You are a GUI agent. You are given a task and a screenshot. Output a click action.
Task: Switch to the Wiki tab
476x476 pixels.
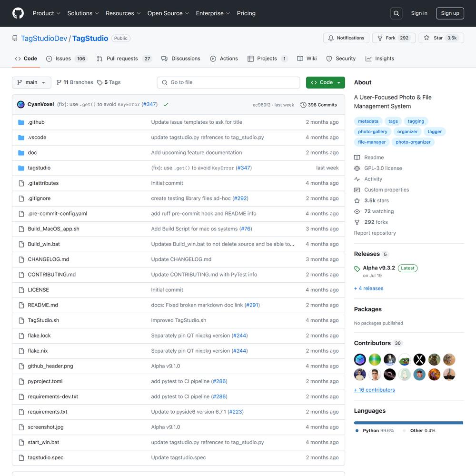coord(307,59)
